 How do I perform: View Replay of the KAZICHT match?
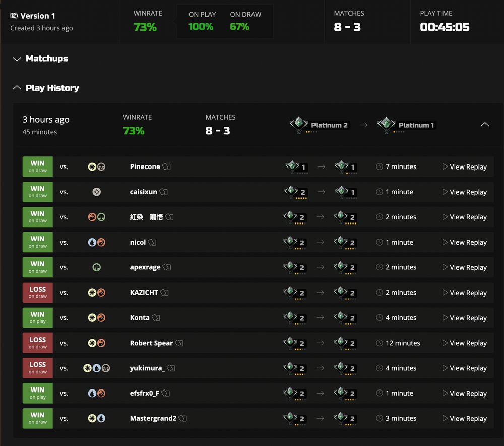tap(465, 293)
